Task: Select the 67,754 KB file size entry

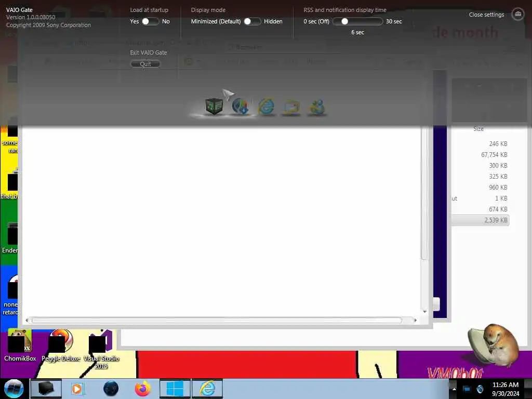Action: tap(494, 155)
